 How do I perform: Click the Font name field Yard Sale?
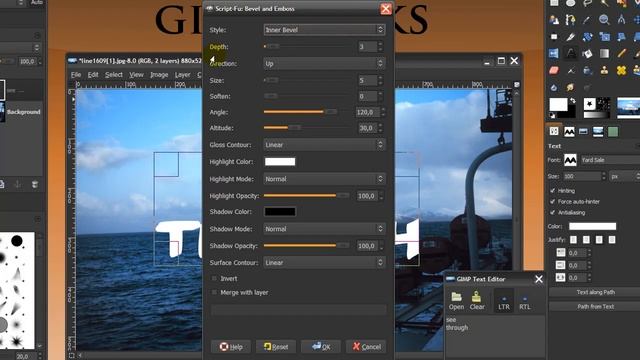click(610, 160)
